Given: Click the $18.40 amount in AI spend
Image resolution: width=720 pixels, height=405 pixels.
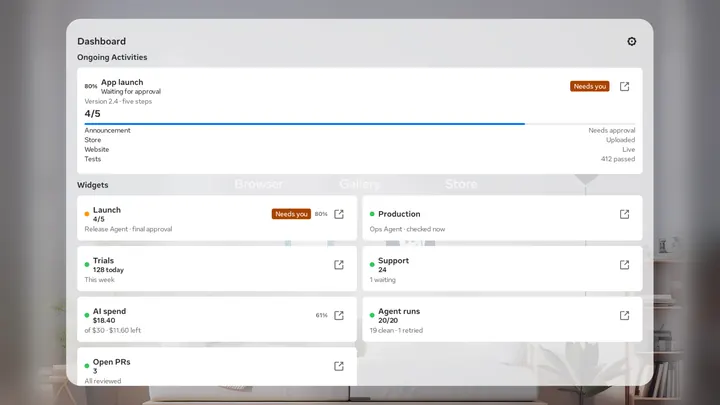Looking at the screenshot, I should pyautogui.click(x=104, y=321).
